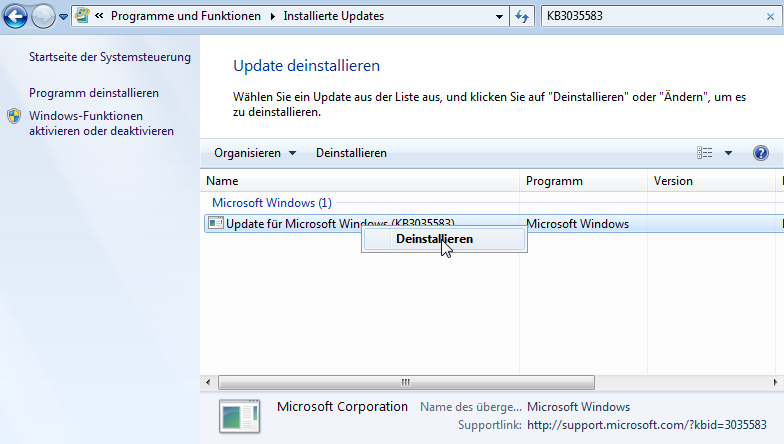Choose Deinstallieren in context menu
Viewport: 784px width, 444px height.
(x=444, y=239)
